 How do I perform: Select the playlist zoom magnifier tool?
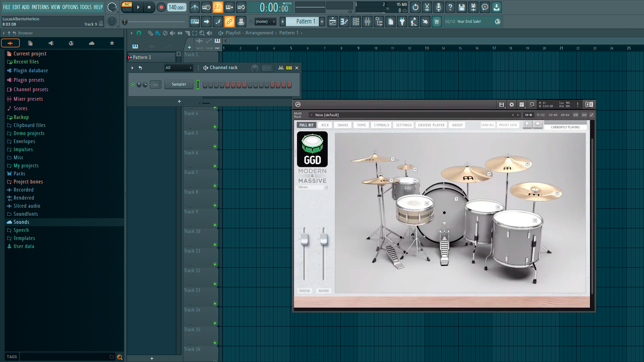point(202,33)
